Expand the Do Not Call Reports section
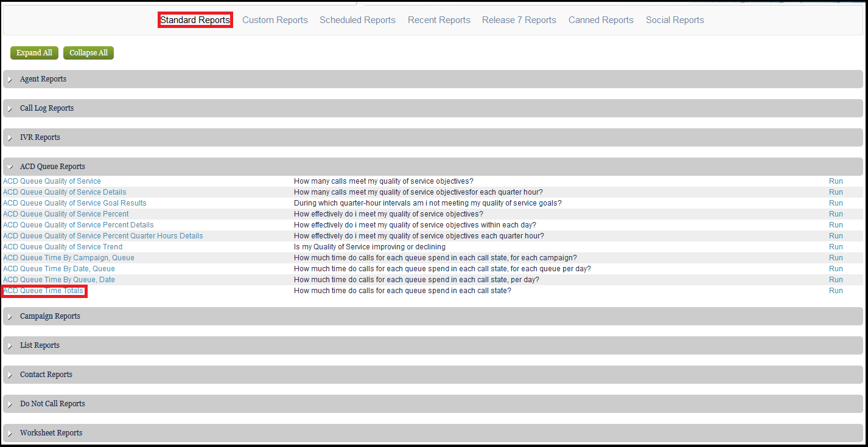This screenshot has height=447, width=868. click(433, 404)
